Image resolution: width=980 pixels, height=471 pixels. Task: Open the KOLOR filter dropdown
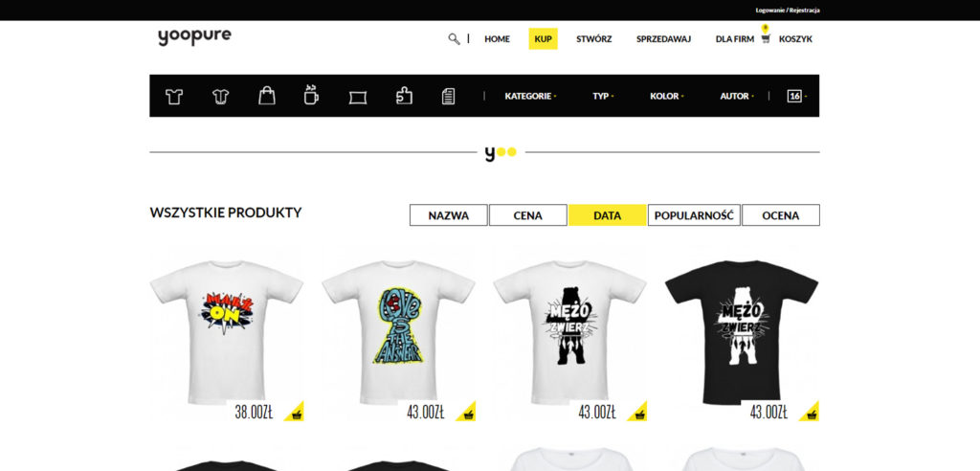point(666,97)
